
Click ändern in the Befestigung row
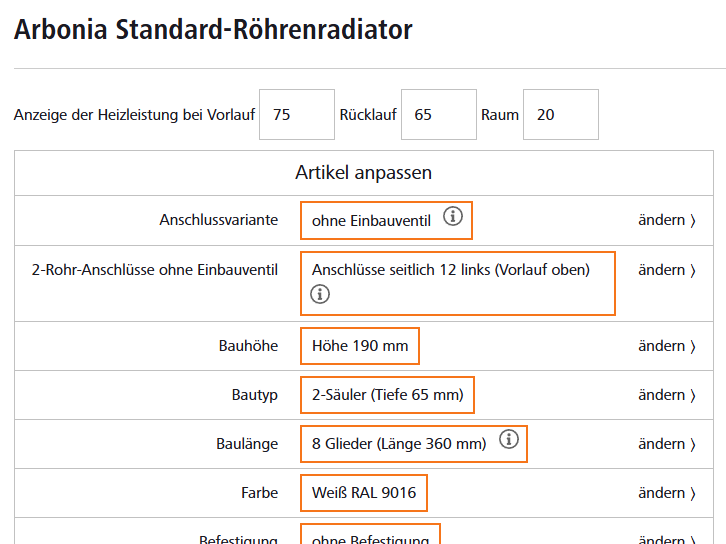click(x=667, y=539)
